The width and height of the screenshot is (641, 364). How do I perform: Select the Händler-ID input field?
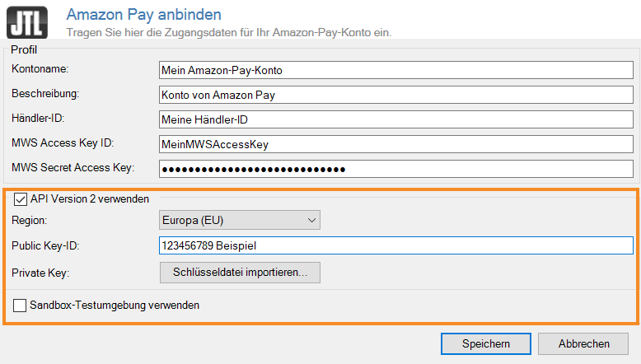(395, 119)
